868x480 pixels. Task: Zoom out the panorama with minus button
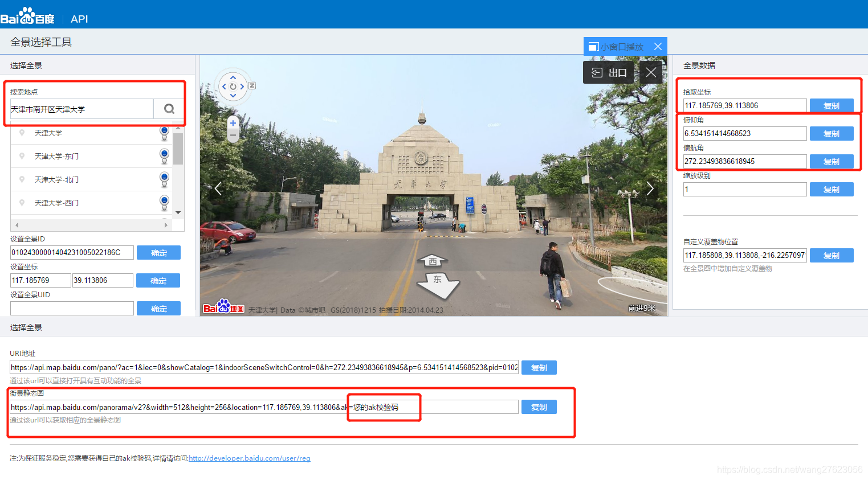point(233,136)
